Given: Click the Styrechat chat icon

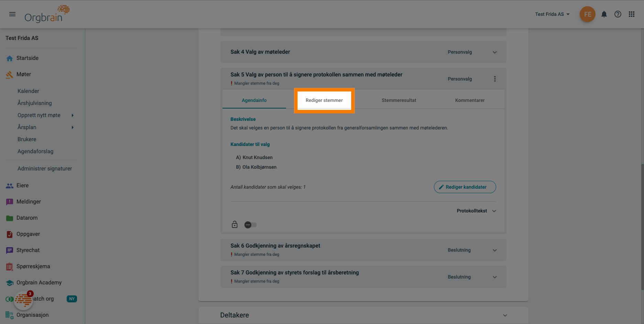Looking at the screenshot, I should pyautogui.click(x=10, y=250).
